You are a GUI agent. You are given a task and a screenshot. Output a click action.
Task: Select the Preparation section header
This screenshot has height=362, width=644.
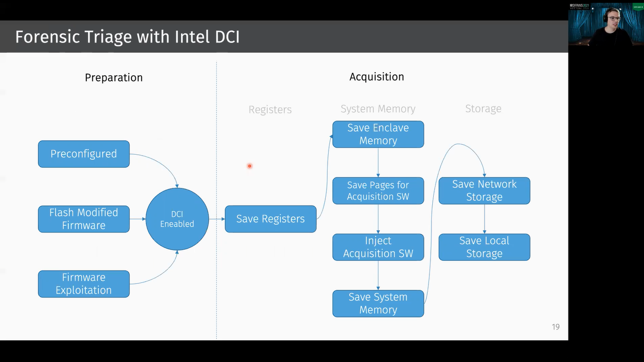coord(113,77)
